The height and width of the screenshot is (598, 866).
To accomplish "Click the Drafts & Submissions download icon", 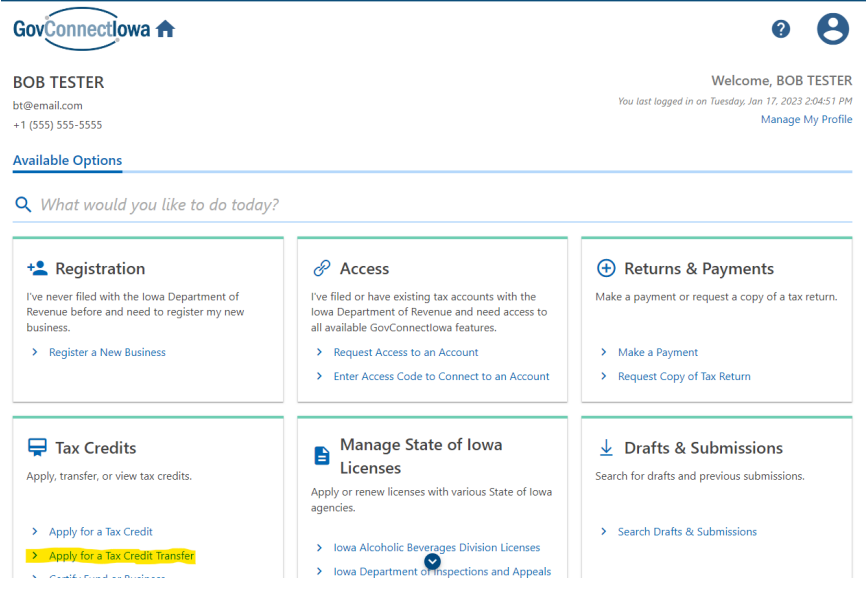I will pyautogui.click(x=605, y=447).
